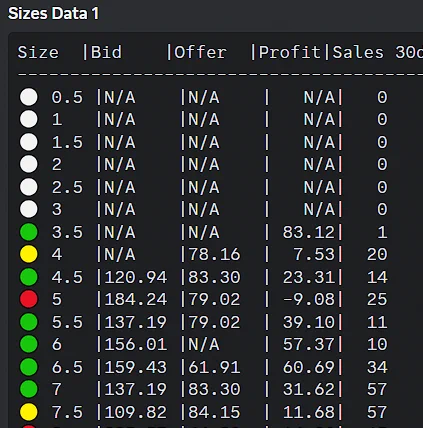This screenshot has height=428, width=423.
Task: Click bid value 159.43
Action: [135, 367]
